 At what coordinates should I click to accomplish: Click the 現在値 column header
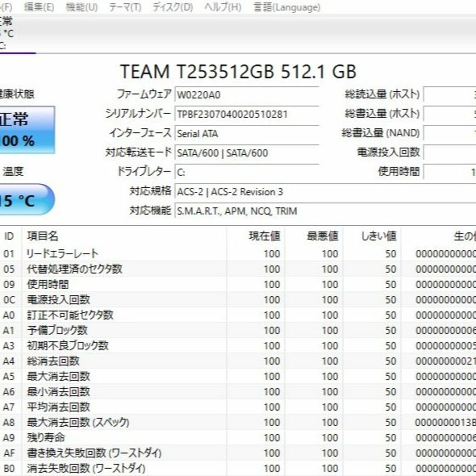pyautogui.click(x=255, y=236)
